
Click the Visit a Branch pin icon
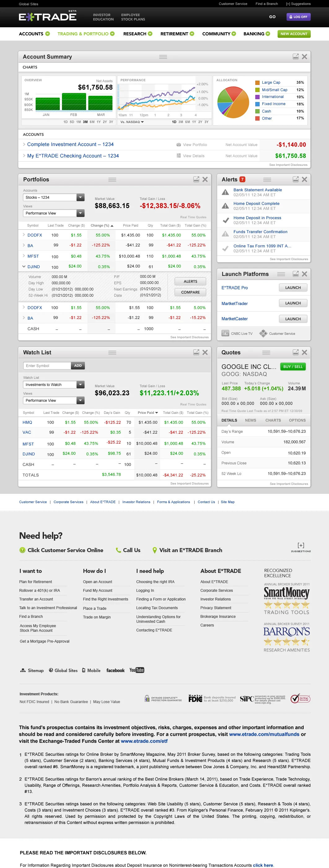155,550
